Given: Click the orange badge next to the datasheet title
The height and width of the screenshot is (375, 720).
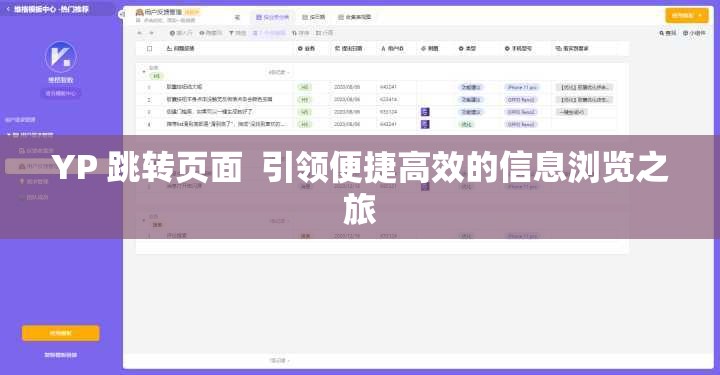Looking at the screenshot, I should [191, 12].
